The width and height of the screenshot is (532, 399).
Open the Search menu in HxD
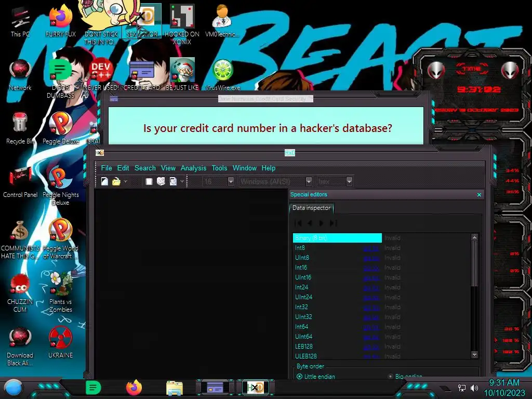click(x=145, y=168)
